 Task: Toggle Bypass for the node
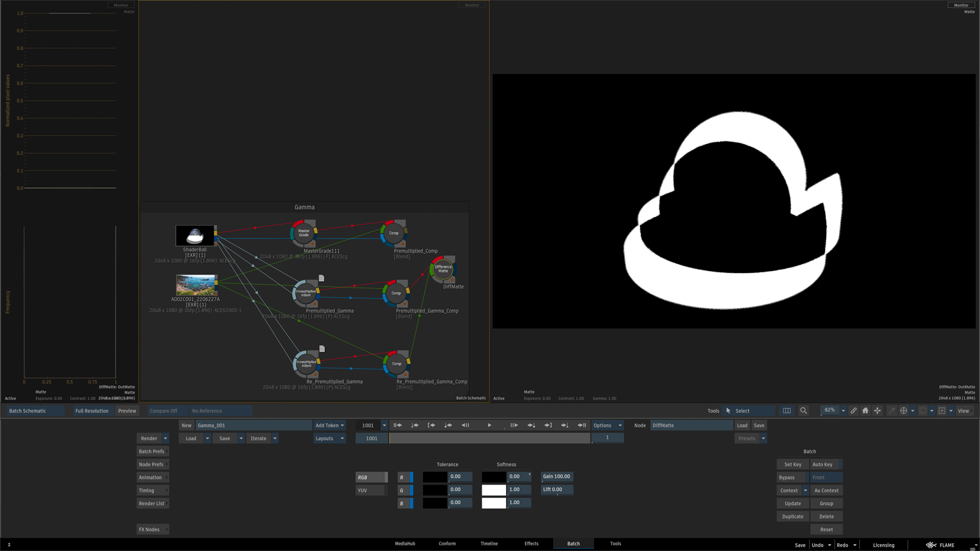click(792, 478)
